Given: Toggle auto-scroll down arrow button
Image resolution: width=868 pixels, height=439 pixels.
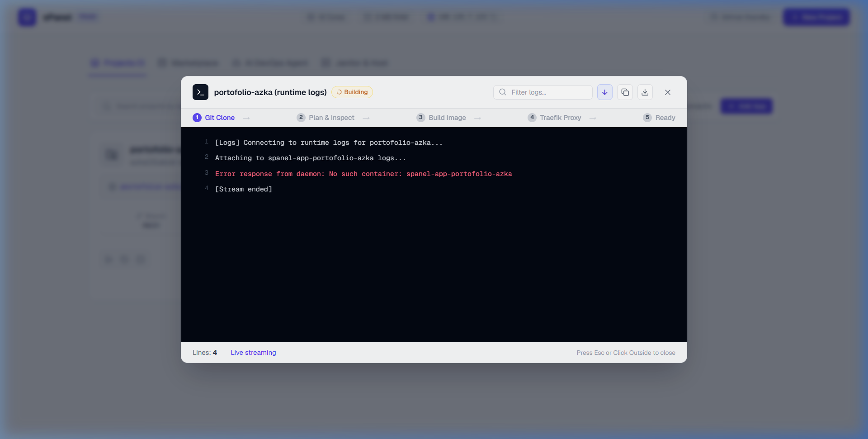Looking at the screenshot, I should (605, 92).
